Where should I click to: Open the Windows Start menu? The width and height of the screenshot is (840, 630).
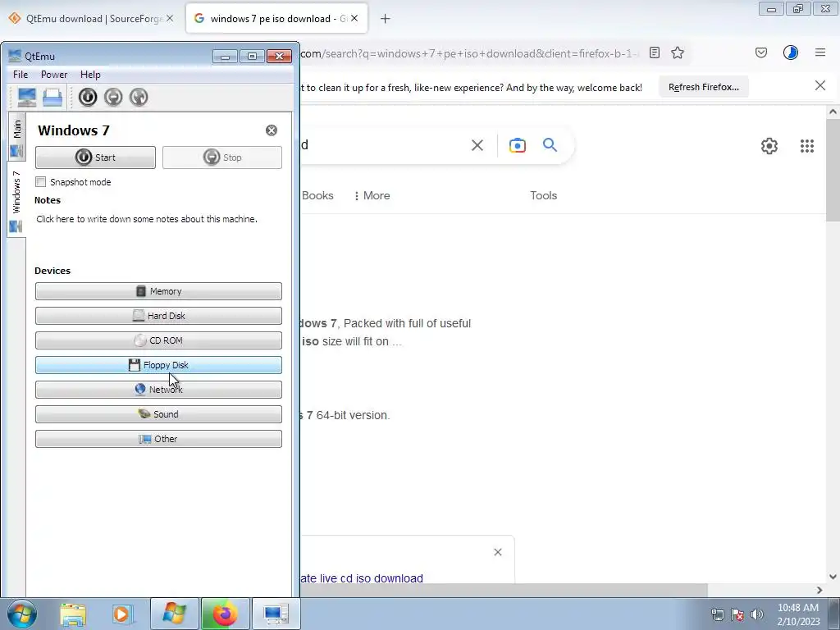coord(22,614)
